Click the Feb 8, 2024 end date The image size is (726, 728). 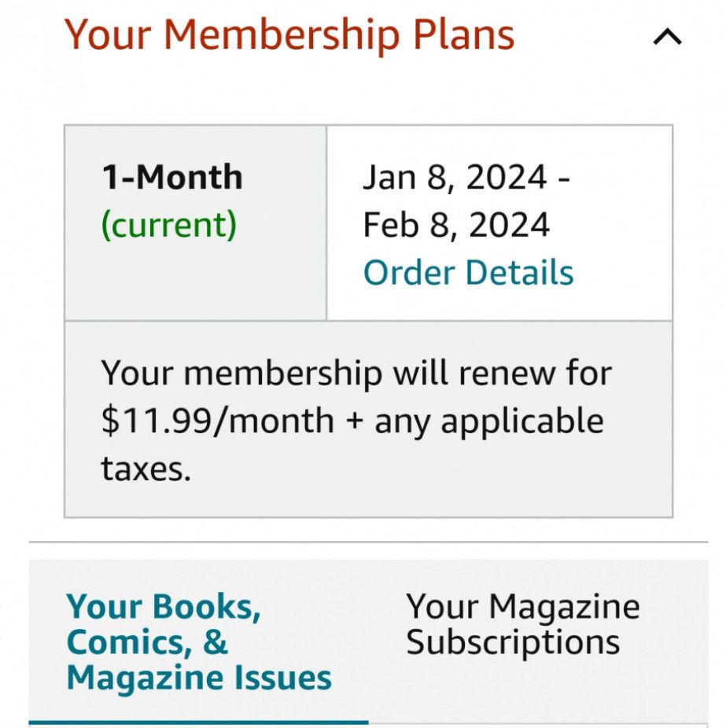(456, 226)
